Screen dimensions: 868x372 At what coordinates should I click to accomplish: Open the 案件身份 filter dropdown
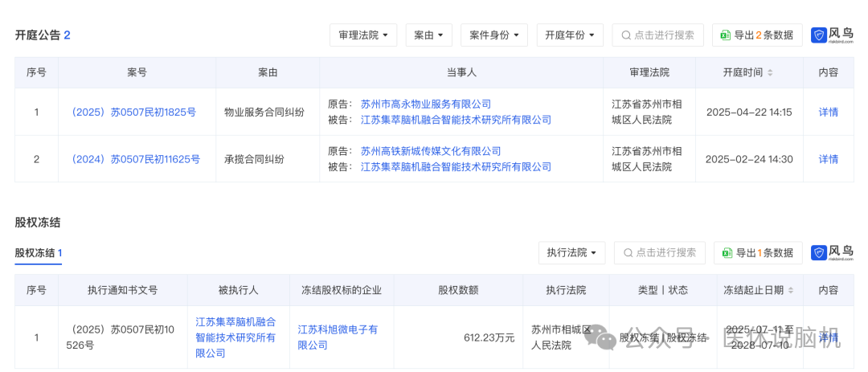tap(493, 35)
